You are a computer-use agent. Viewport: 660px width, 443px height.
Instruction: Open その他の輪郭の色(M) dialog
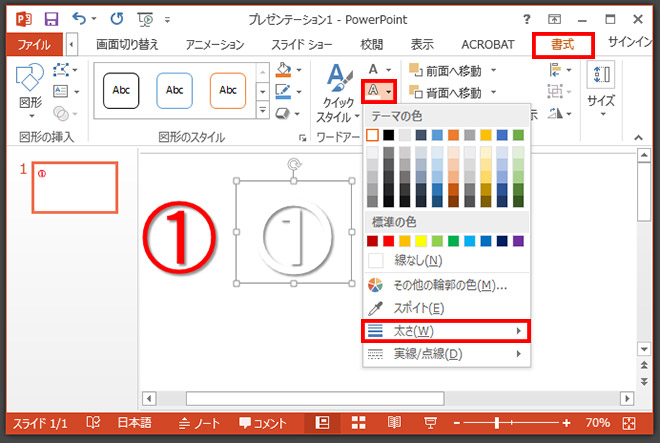click(x=446, y=286)
